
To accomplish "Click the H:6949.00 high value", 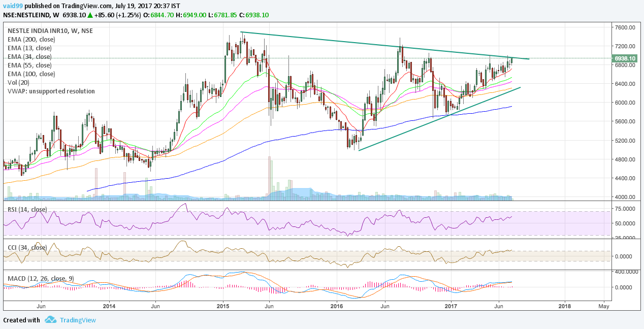I will click(x=191, y=15).
